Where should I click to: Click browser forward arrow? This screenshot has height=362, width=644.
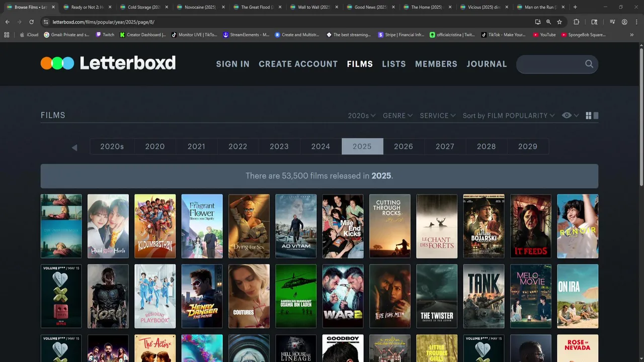pyautogui.click(x=19, y=22)
